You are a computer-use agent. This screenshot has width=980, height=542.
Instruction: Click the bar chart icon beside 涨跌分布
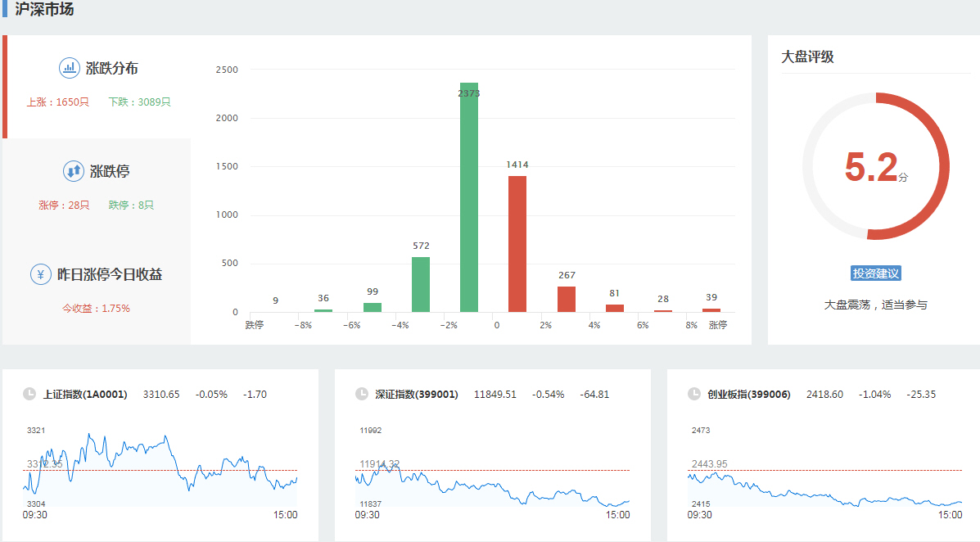[x=70, y=68]
